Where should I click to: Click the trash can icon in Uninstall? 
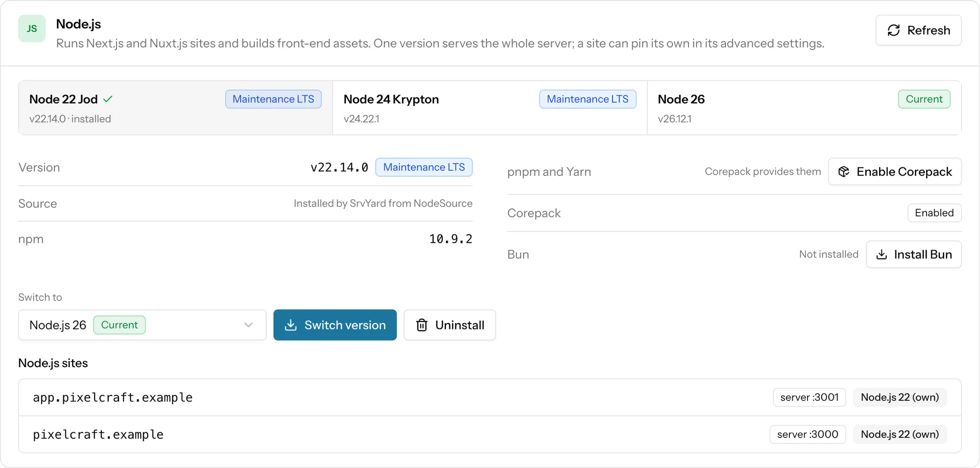(x=421, y=325)
